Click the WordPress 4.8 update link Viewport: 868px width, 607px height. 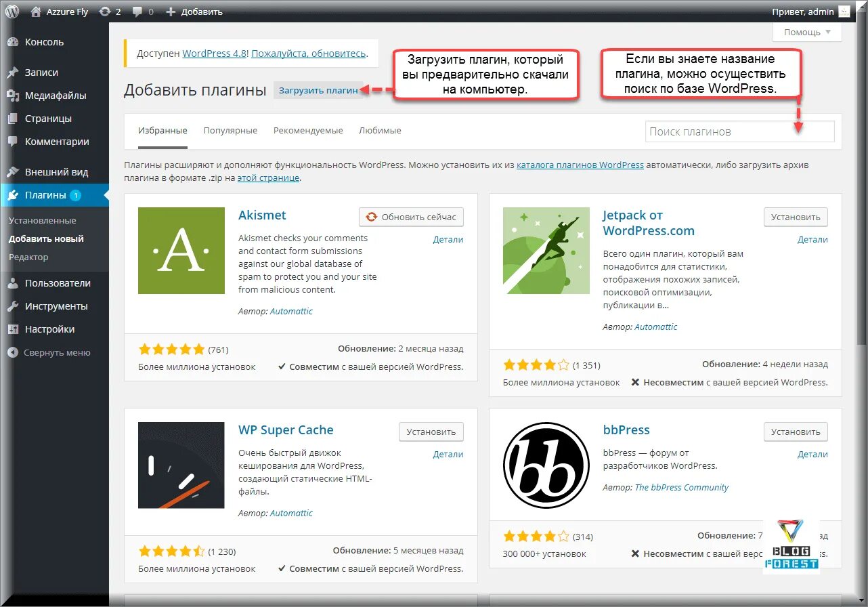click(x=215, y=53)
